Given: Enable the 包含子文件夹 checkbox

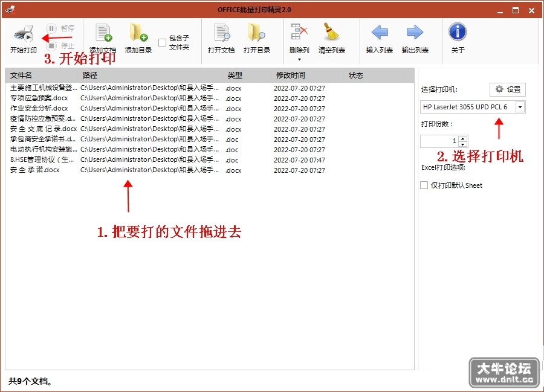Looking at the screenshot, I should (x=162, y=42).
